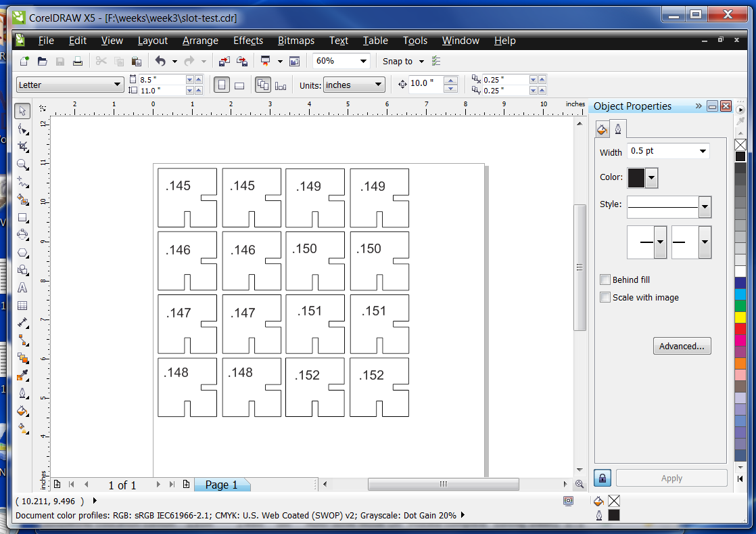Click the Import icon
756x534 pixels.
(225, 62)
